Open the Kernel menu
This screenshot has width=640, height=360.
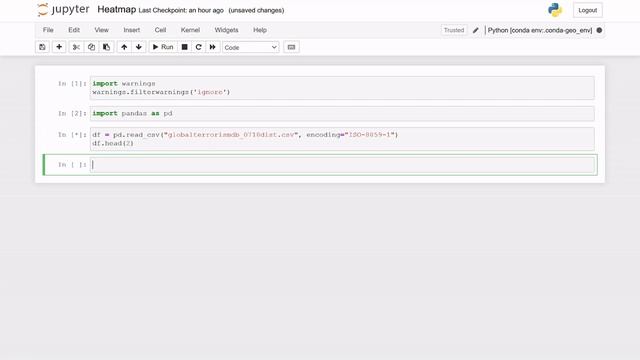[190, 30]
